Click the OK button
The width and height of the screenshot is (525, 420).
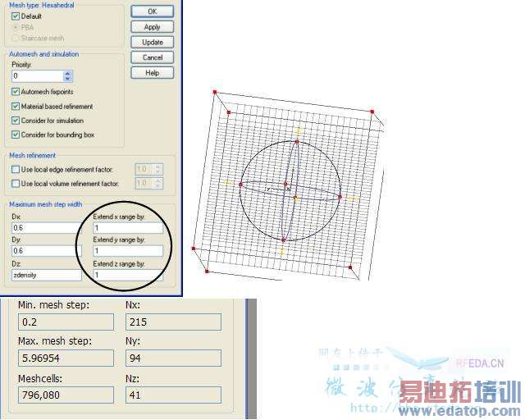click(x=153, y=11)
